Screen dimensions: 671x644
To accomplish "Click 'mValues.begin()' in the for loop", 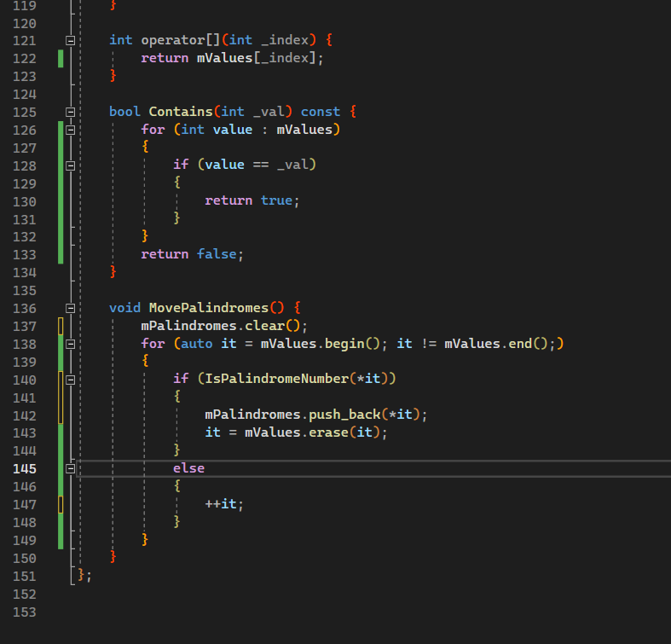I will [x=320, y=344].
